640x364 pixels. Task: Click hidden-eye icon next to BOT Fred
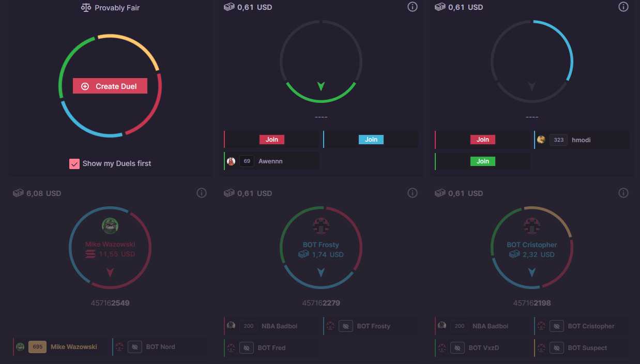[x=246, y=348]
